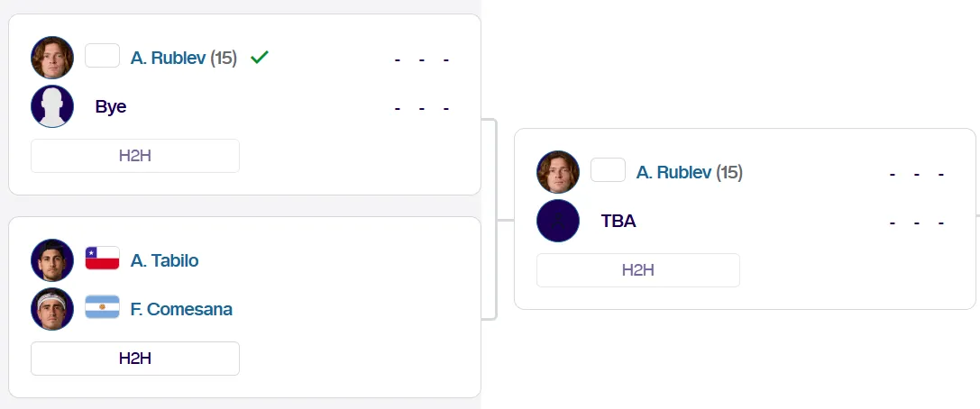Click the Bye label text
This screenshot has height=409, width=980.
111,106
